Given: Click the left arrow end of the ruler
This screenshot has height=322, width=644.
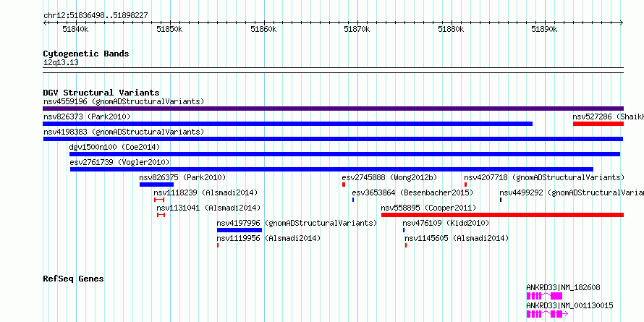Looking at the screenshot, I should tap(45, 23).
